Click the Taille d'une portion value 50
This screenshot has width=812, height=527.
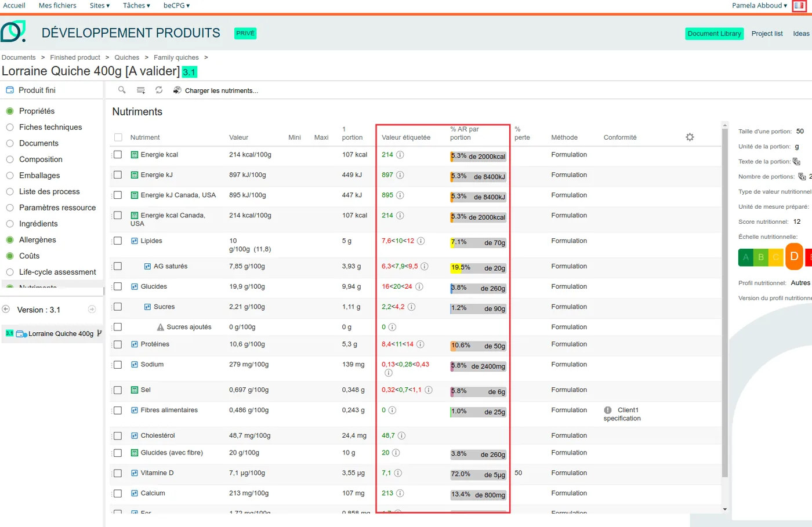[800, 132]
